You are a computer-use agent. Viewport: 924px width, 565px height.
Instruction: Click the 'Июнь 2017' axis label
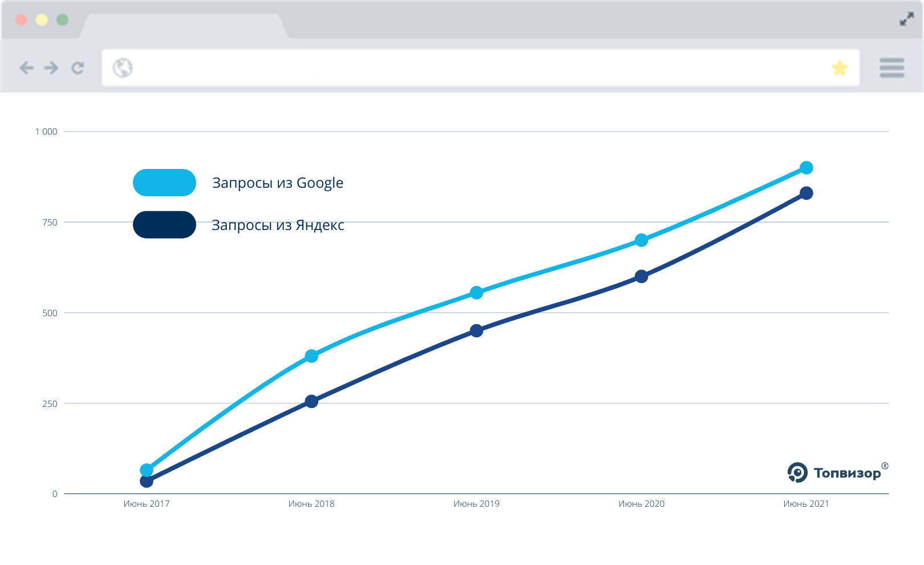point(147,503)
